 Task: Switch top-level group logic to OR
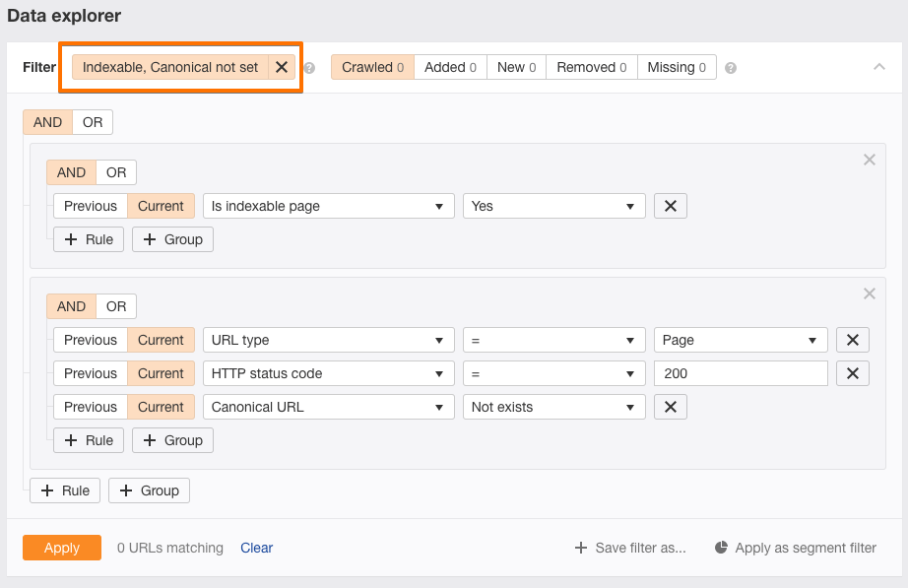93,122
